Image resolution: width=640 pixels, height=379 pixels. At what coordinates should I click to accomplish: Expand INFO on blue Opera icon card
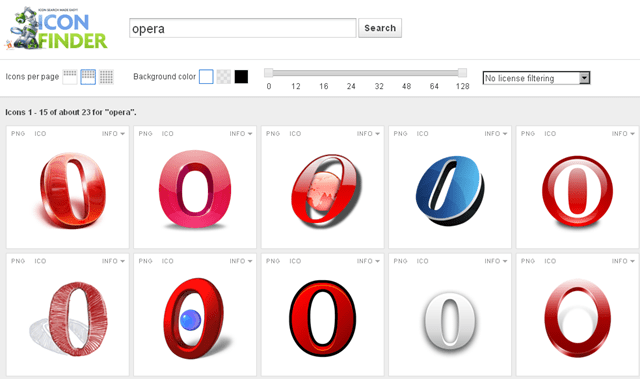[496, 133]
